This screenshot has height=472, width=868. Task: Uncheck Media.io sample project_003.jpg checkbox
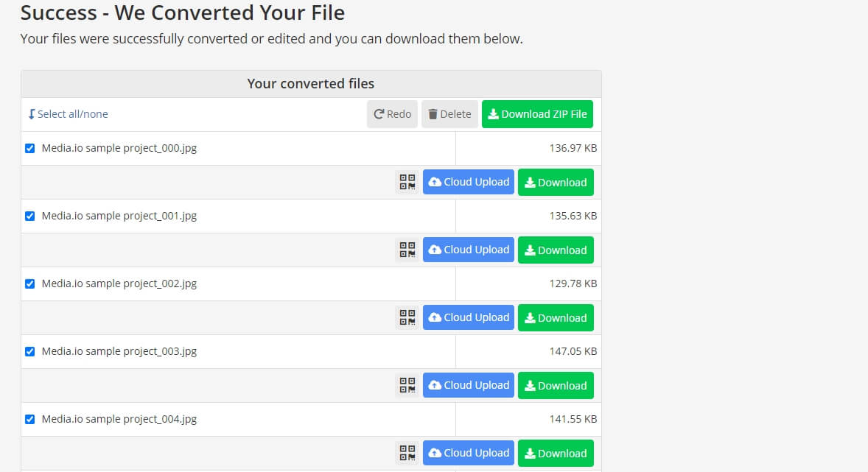30,351
